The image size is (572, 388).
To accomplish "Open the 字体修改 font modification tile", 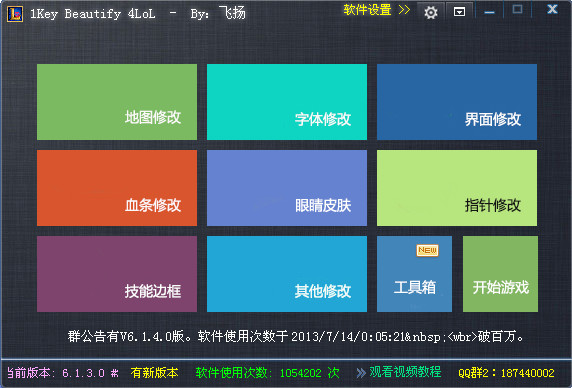I will (x=287, y=102).
